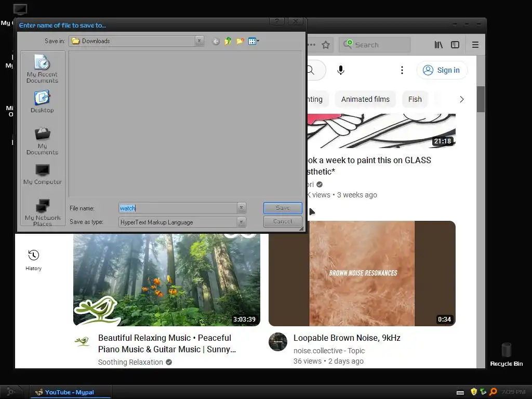
Task: Open the Recycle Bin desktop icon
Action: click(x=506, y=354)
